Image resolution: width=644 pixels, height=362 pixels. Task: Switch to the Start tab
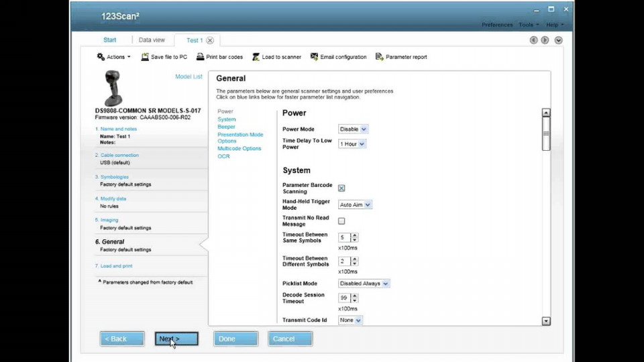pos(109,40)
